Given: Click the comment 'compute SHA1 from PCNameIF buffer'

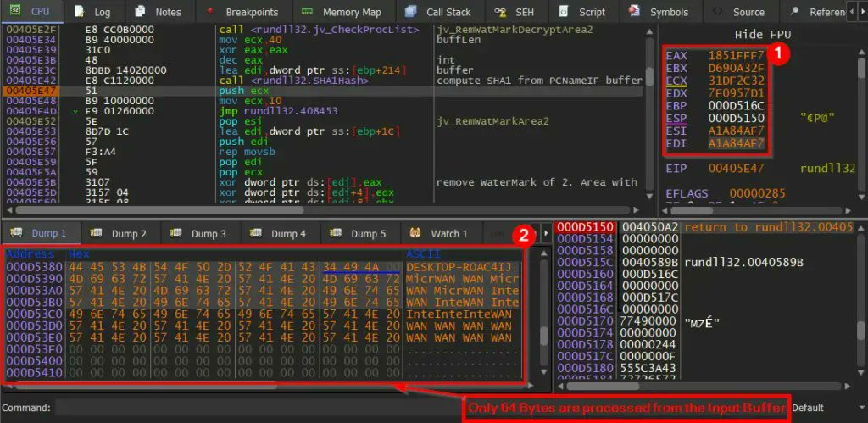Looking at the screenshot, I should pyautogui.click(x=539, y=81).
